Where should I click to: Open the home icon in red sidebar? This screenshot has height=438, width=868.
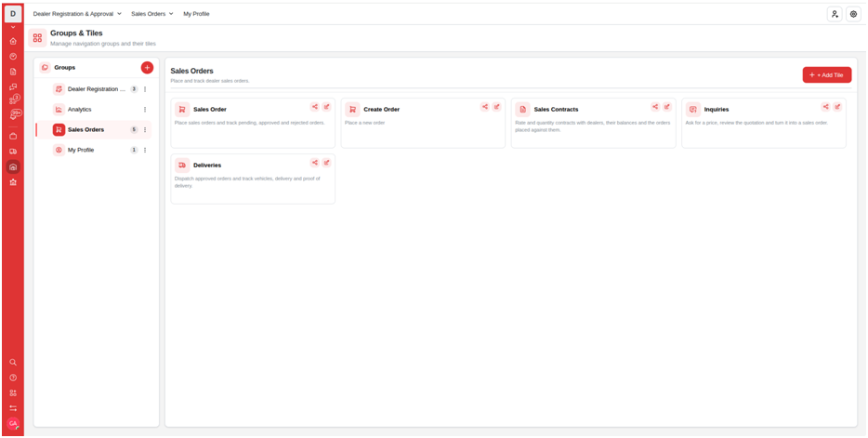[13, 41]
